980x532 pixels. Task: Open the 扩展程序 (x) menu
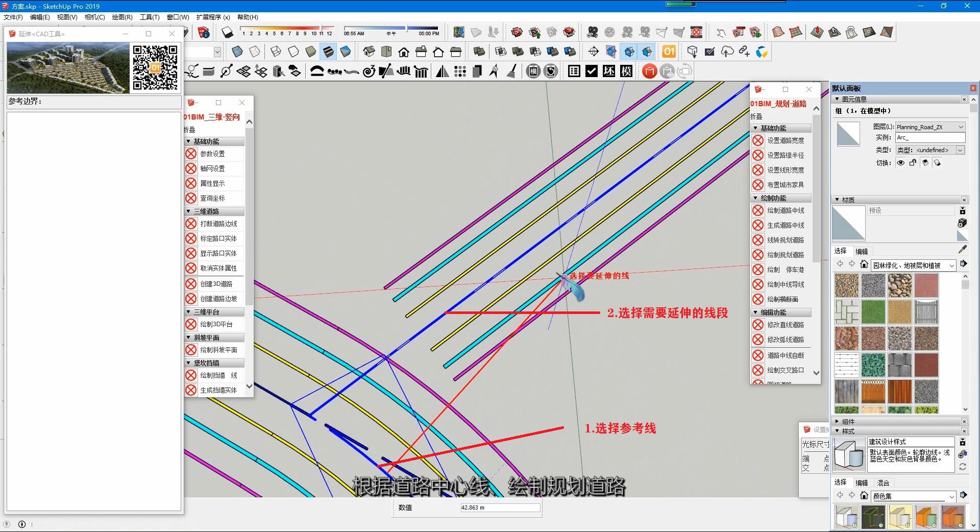click(213, 17)
